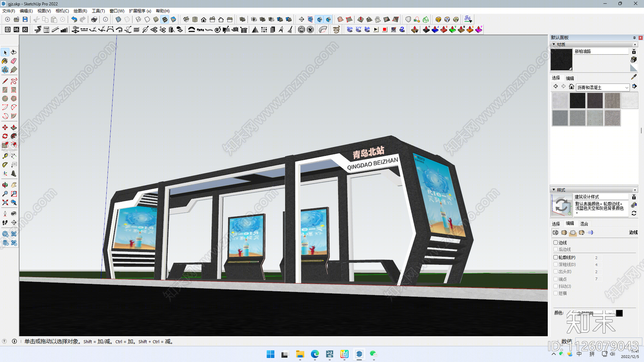This screenshot has height=362, width=644.
Task: Activate the Zoom magnifier tool
Action: tap(5, 194)
